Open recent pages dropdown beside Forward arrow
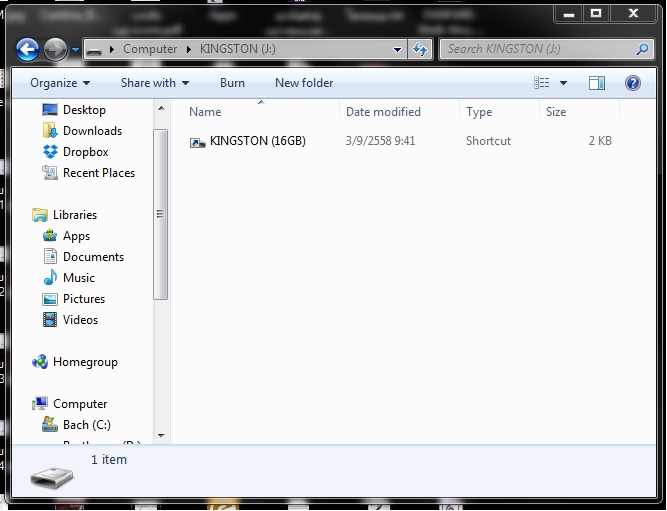The height and width of the screenshot is (511, 667). point(75,50)
